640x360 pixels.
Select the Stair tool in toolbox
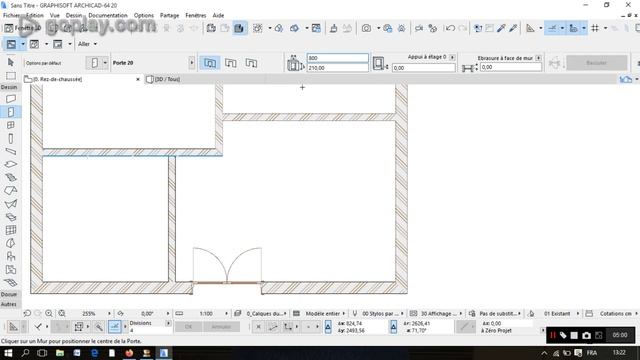tap(11, 178)
